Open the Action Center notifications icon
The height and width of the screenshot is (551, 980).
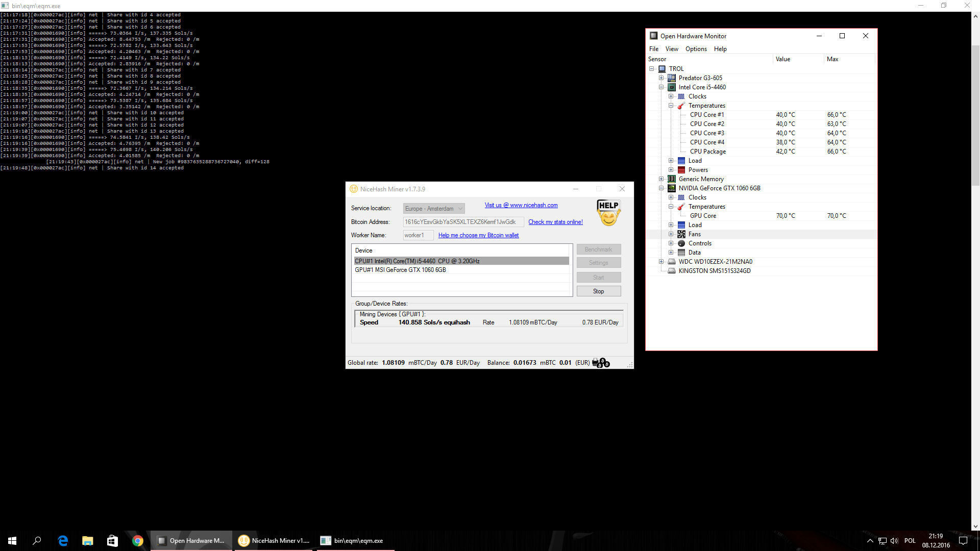[963, 541]
